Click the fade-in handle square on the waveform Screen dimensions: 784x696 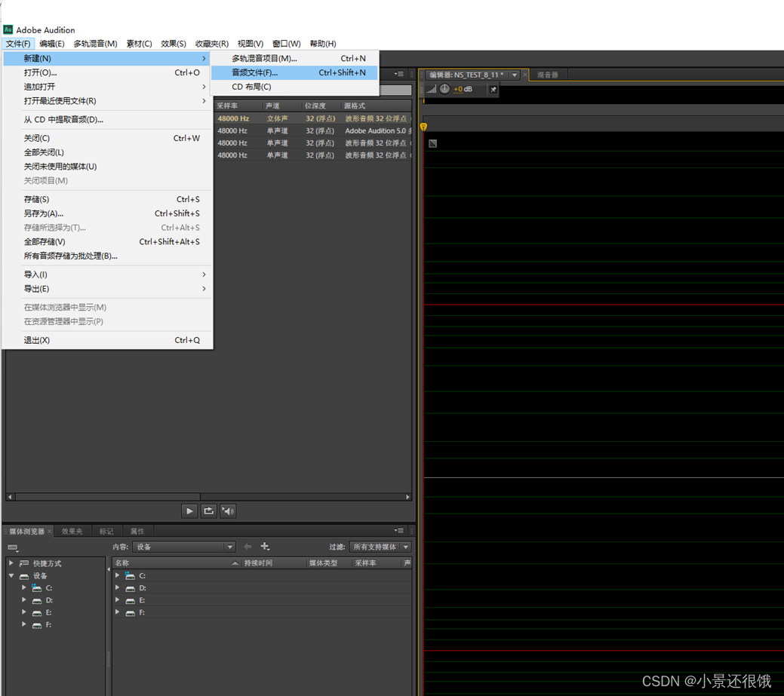coord(433,143)
